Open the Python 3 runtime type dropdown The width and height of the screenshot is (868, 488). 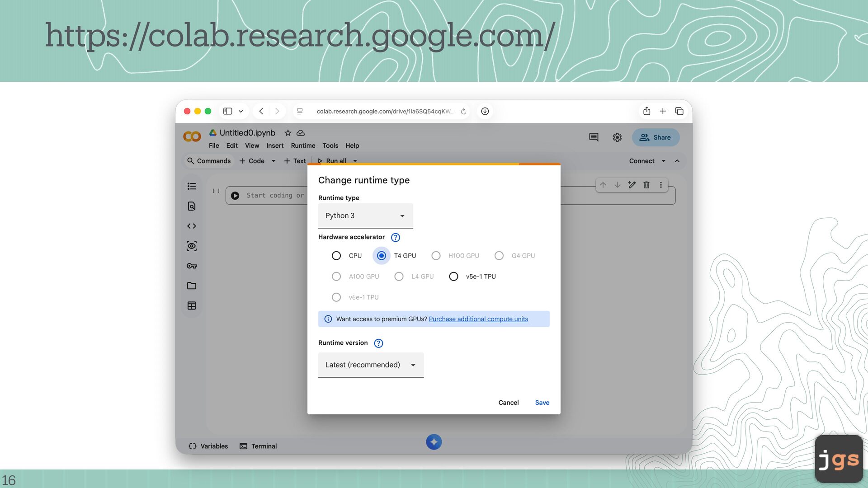[x=365, y=216]
